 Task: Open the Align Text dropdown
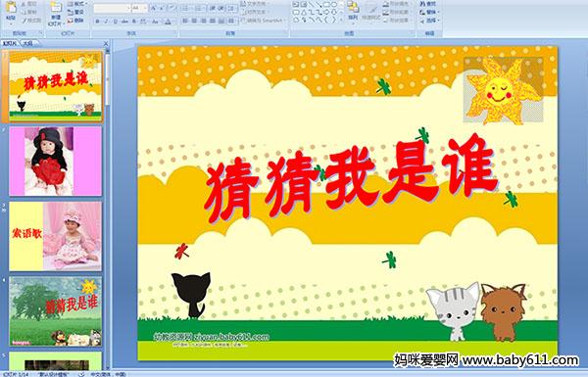click(x=256, y=12)
